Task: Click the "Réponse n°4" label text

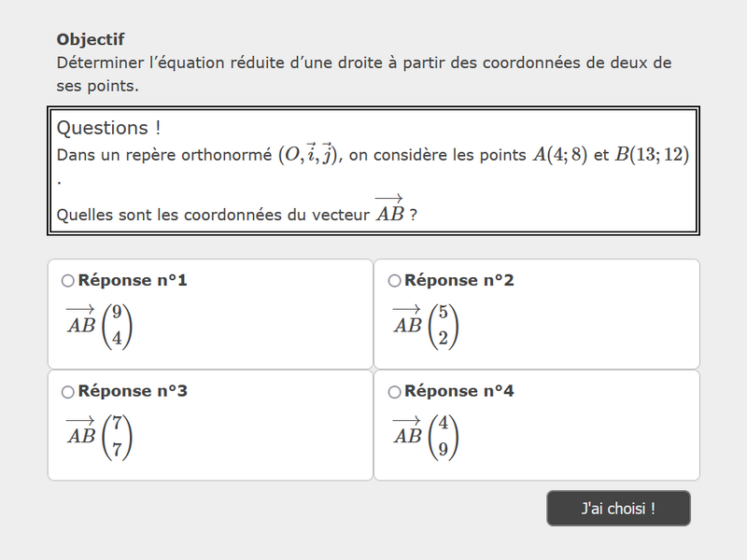Action: [459, 391]
